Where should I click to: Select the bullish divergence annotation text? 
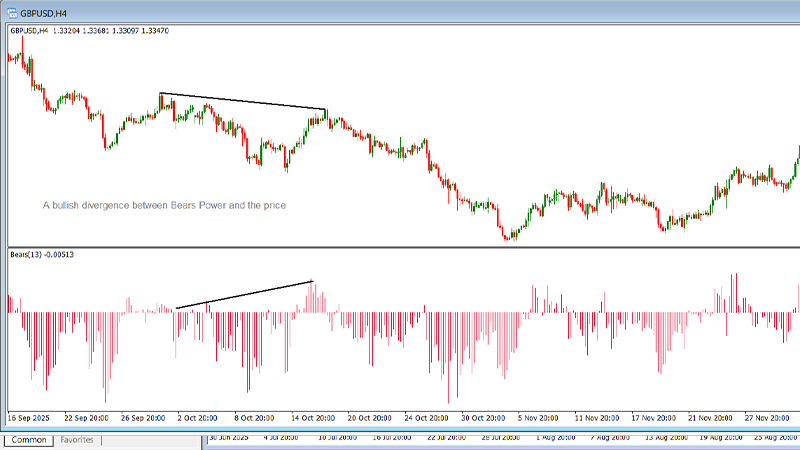coord(164,205)
